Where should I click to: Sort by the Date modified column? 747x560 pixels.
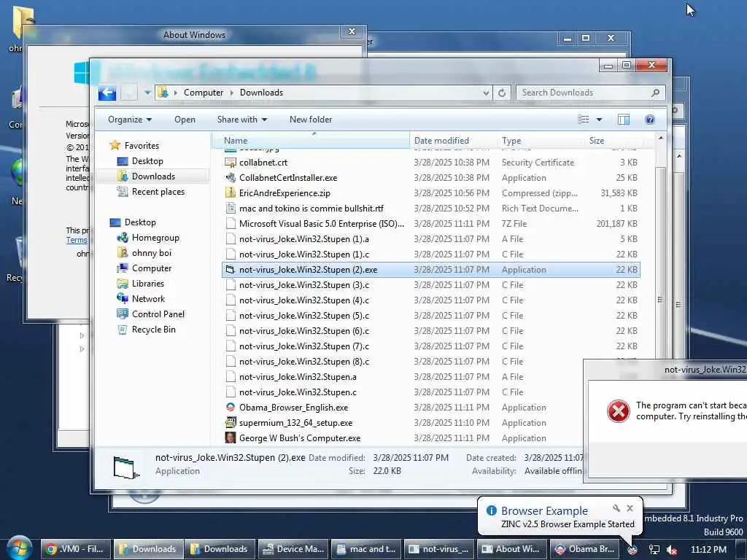point(452,141)
